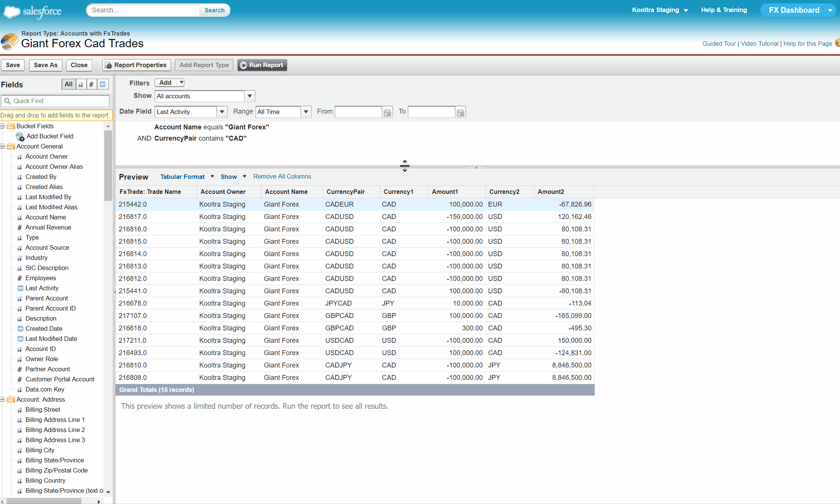Screen dimensions: 840x504
Task: Select the Billing City field
Action: tap(40, 450)
